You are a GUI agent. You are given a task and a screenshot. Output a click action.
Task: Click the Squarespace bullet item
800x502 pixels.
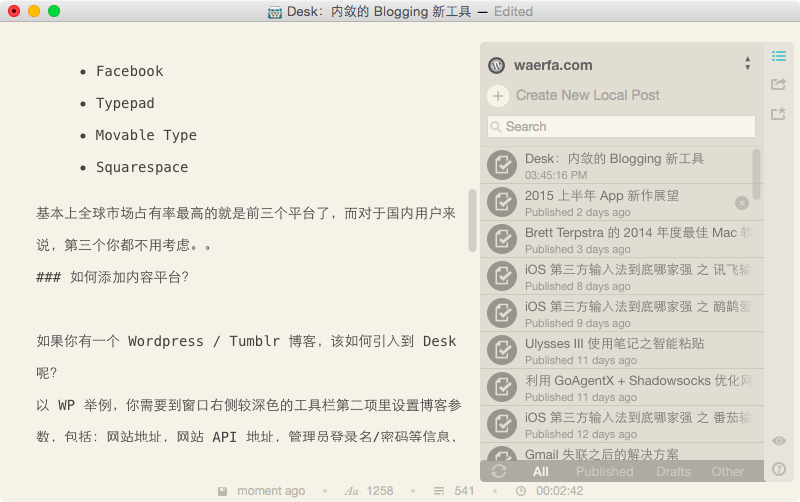(142, 167)
